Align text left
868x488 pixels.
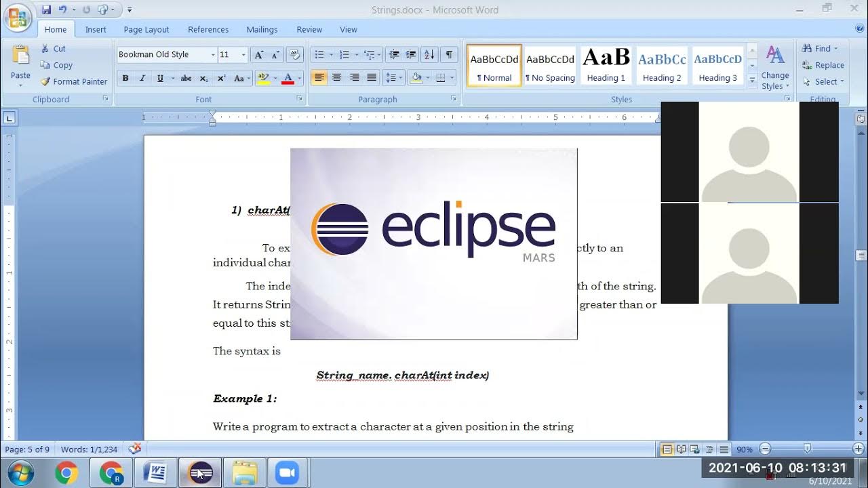coord(319,78)
